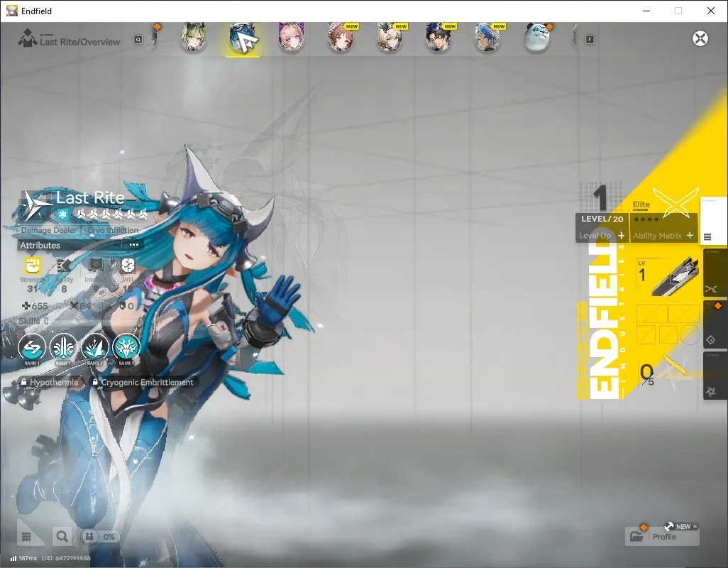Open the Profile folder button
Screen dimensions: 728x568
pos(662,537)
